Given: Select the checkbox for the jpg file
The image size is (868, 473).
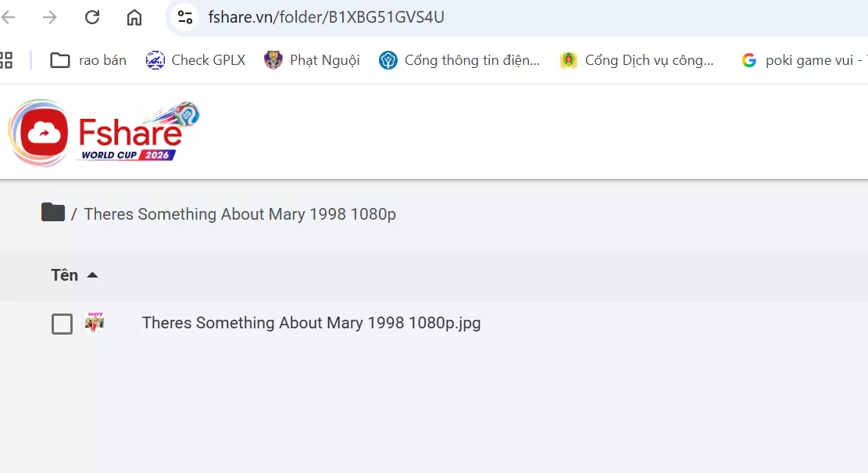Looking at the screenshot, I should pos(62,324).
